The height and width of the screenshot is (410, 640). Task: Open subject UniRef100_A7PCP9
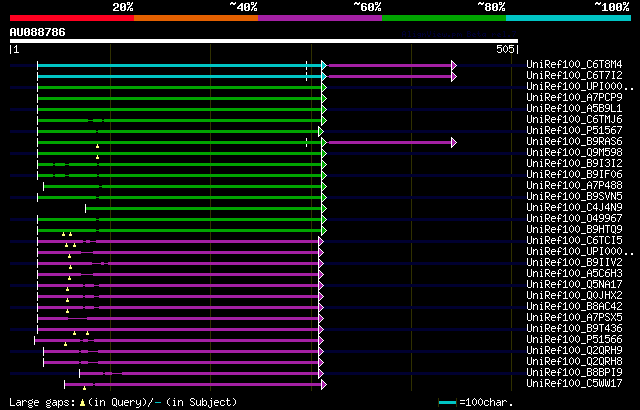574,98
